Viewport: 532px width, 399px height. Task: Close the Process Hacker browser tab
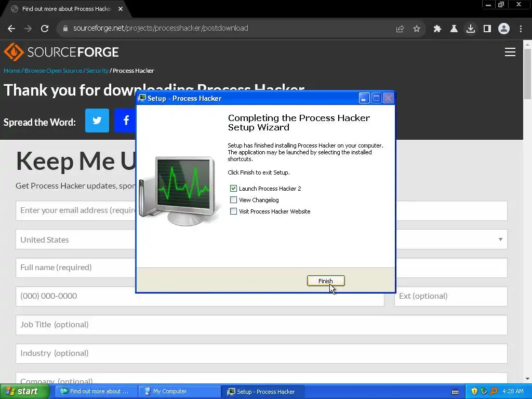pyautogui.click(x=121, y=9)
